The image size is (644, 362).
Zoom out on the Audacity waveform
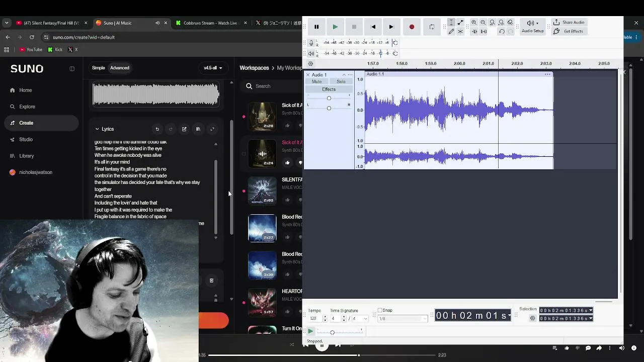483,23
